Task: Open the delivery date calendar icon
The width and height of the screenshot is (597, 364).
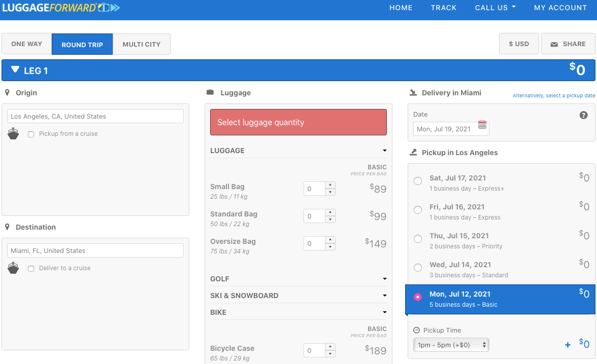Action: (482, 125)
